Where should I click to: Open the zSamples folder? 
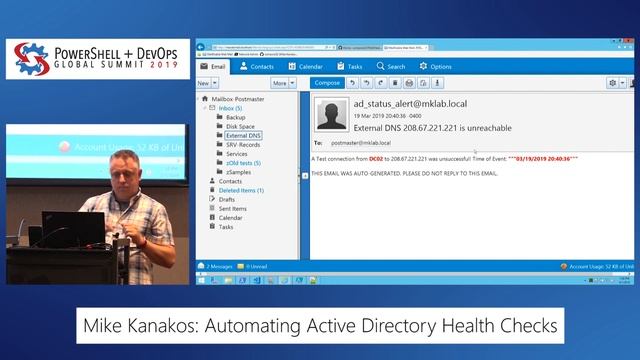[x=238, y=172]
